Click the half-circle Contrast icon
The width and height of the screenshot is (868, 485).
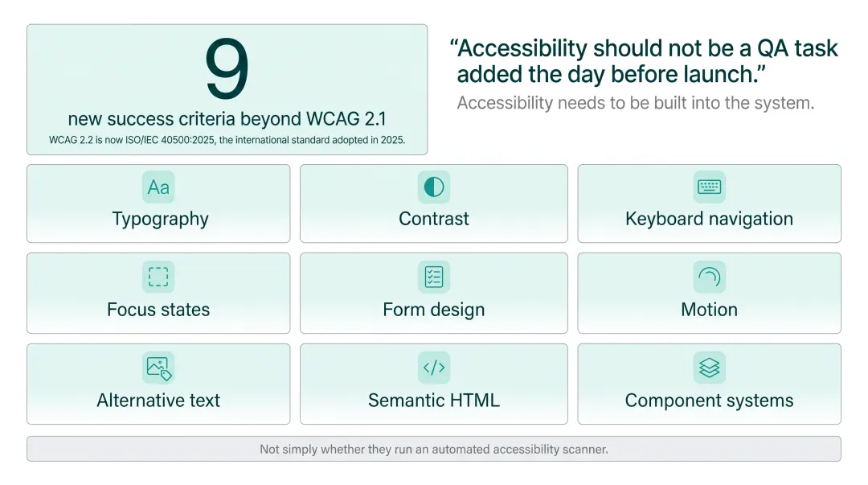[x=434, y=187]
